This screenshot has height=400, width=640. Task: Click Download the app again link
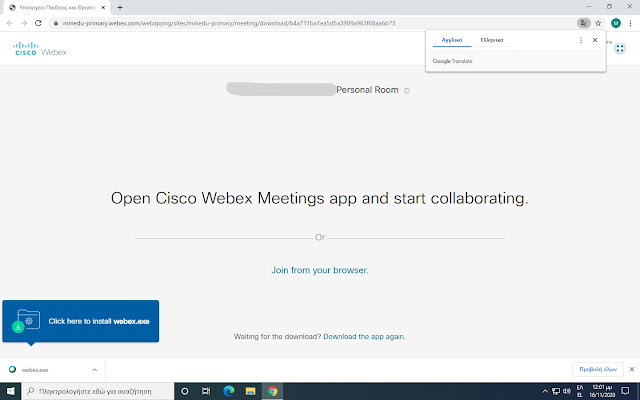(x=364, y=337)
